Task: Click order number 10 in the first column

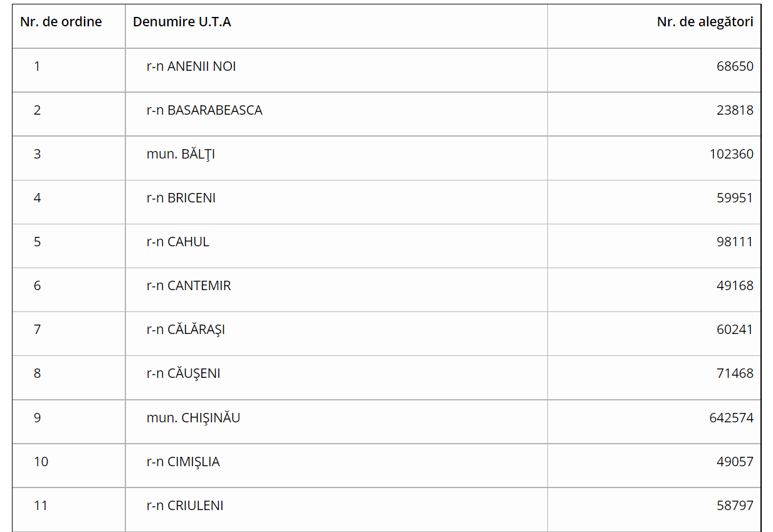Action: (41, 462)
